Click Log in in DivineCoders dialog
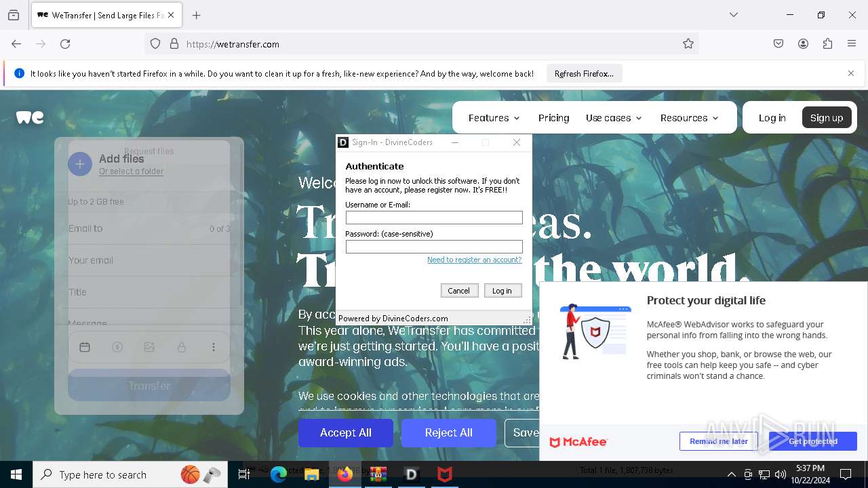The width and height of the screenshot is (868, 488). (502, 291)
